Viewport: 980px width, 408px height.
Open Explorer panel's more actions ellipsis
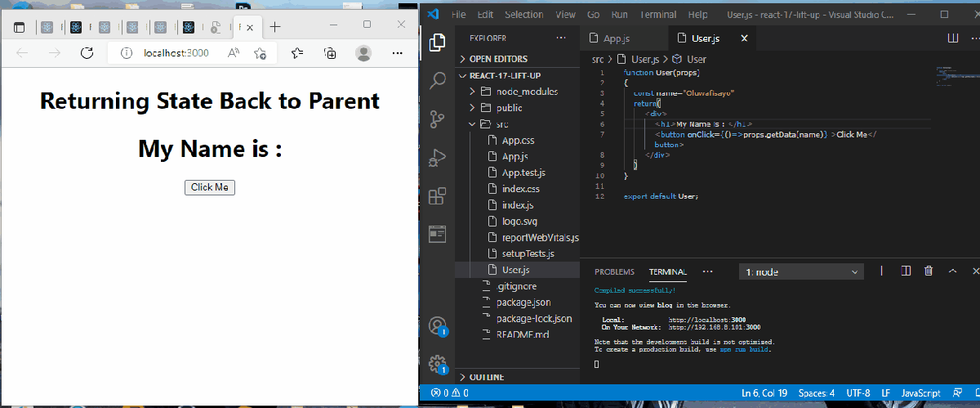(x=560, y=38)
